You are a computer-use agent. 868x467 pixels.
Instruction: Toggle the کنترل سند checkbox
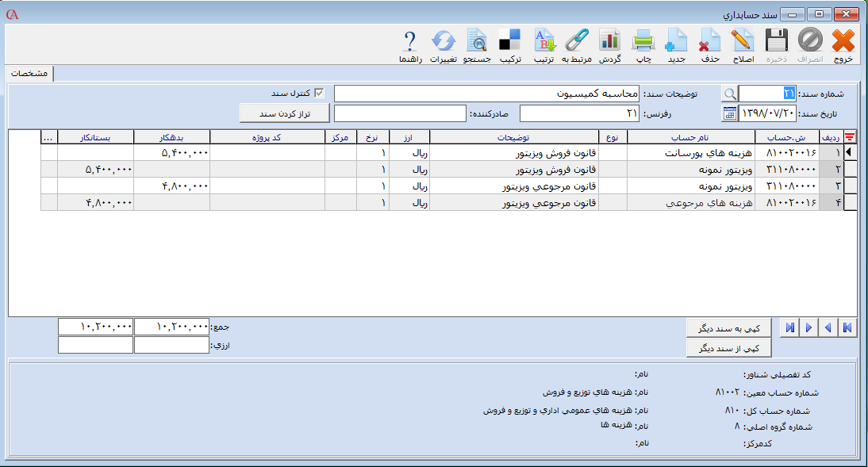[x=320, y=94]
